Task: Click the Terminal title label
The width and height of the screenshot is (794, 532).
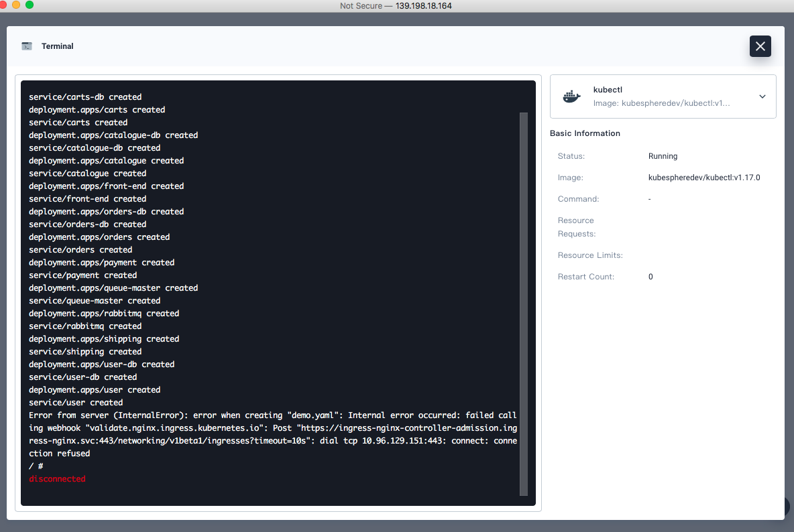Action: pos(58,46)
